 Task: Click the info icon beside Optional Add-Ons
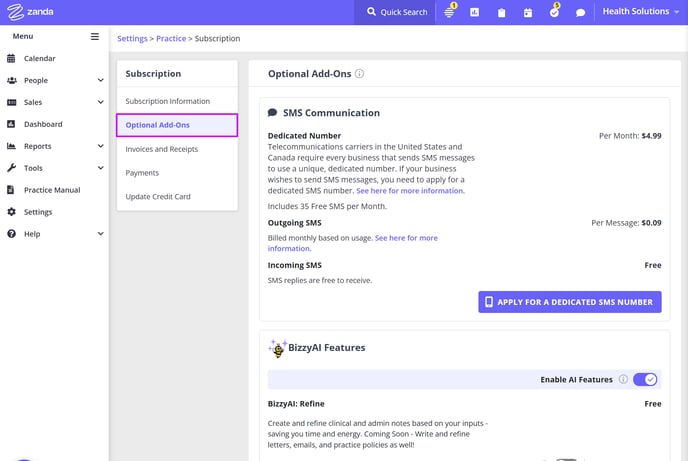coord(359,74)
